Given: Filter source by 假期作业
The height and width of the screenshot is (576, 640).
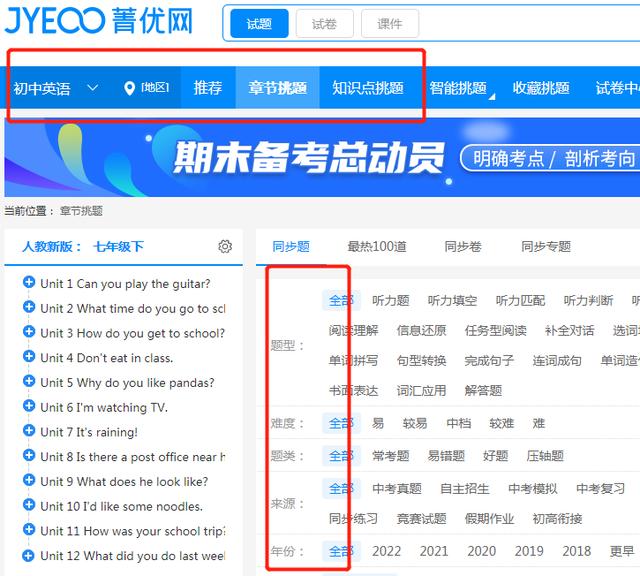Looking at the screenshot, I should [x=489, y=519].
